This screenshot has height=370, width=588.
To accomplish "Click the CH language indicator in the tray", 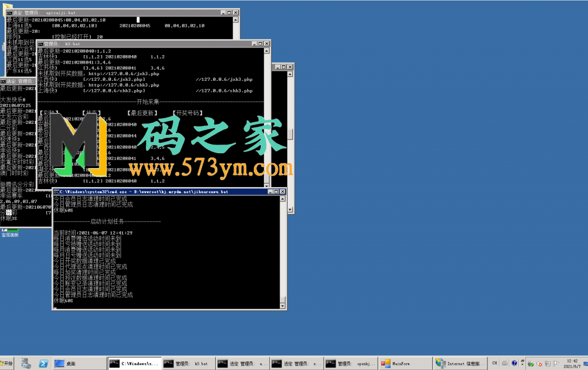I will [494, 363].
